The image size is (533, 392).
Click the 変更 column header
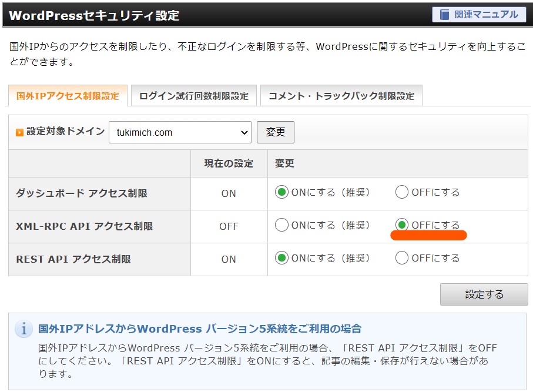point(284,163)
